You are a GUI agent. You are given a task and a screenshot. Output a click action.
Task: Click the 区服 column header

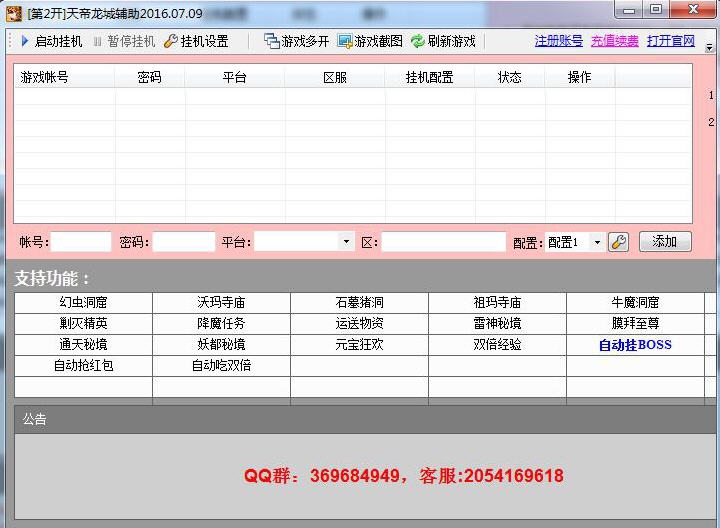pyautogui.click(x=335, y=77)
